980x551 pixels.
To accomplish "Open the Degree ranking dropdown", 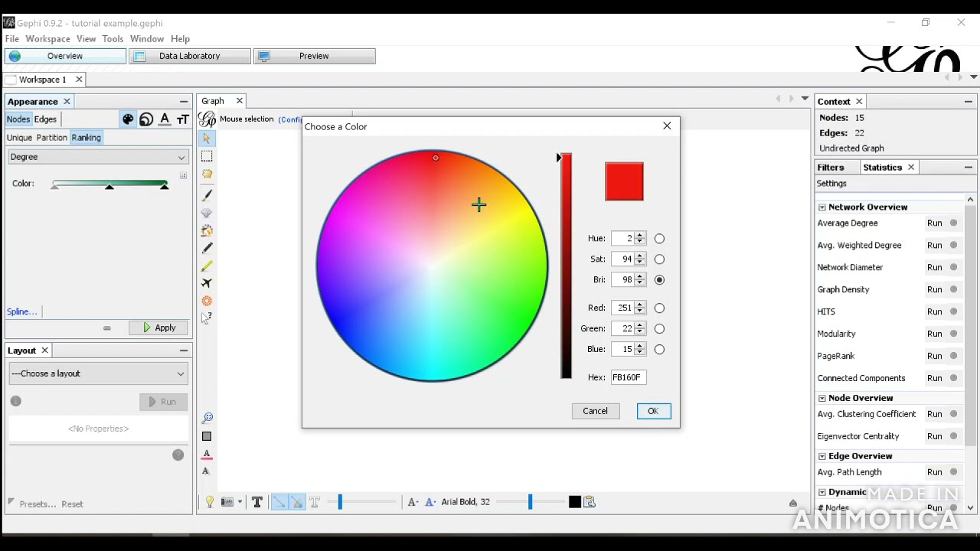I will (x=97, y=157).
